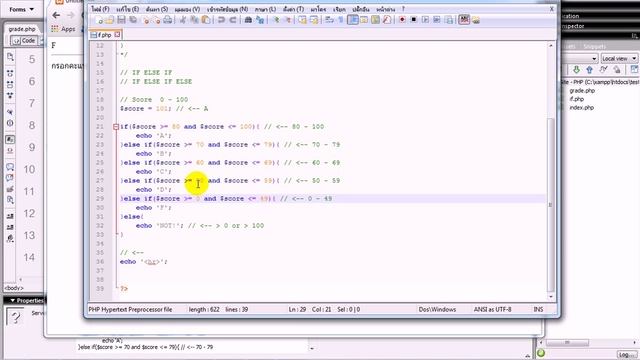Click the Code view button in Dreamweaver
Screen dimensions: 640x360
point(24,40)
